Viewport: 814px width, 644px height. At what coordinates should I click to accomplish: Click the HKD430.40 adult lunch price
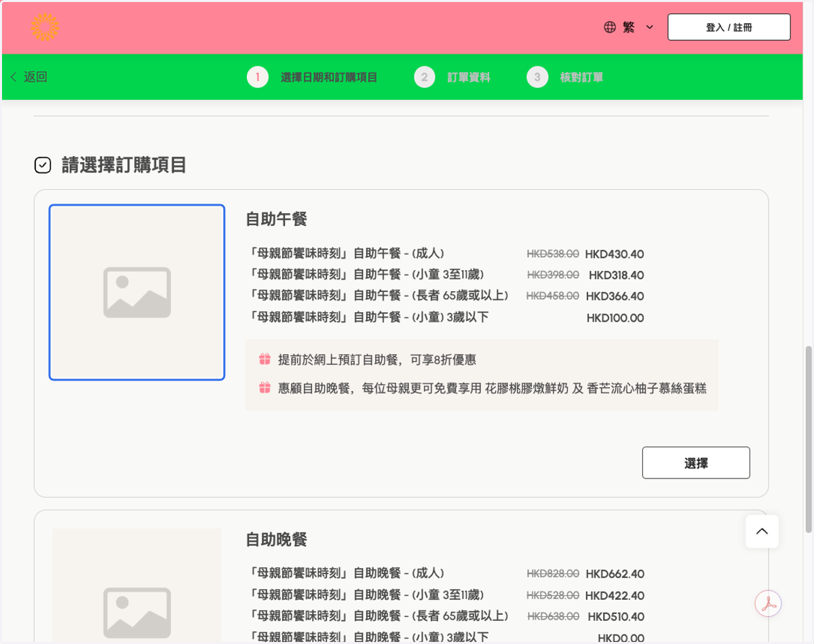click(x=614, y=254)
